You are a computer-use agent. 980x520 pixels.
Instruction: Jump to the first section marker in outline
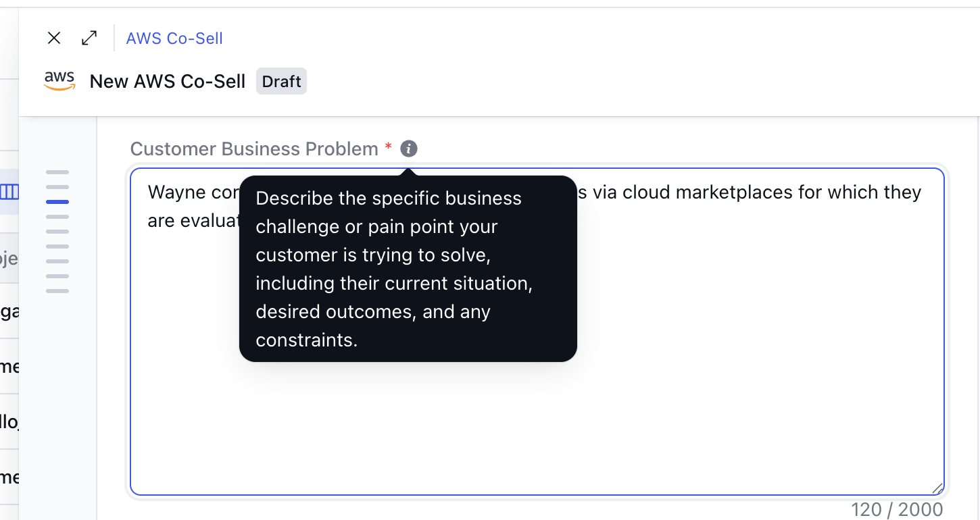coord(57,172)
